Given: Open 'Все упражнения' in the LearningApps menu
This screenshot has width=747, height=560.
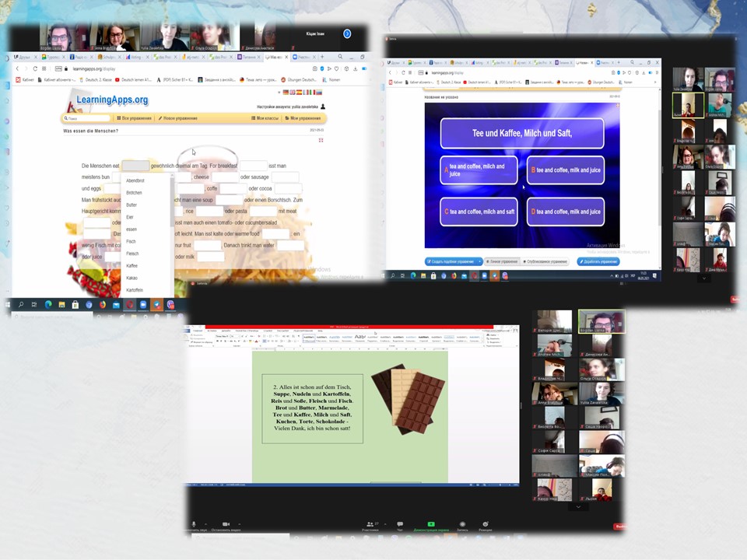Looking at the screenshot, I should (x=135, y=118).
